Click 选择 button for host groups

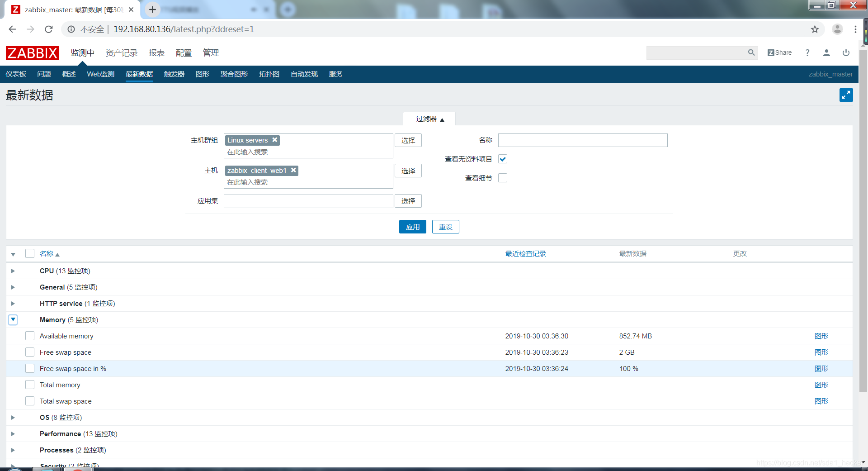click(408, 140)
